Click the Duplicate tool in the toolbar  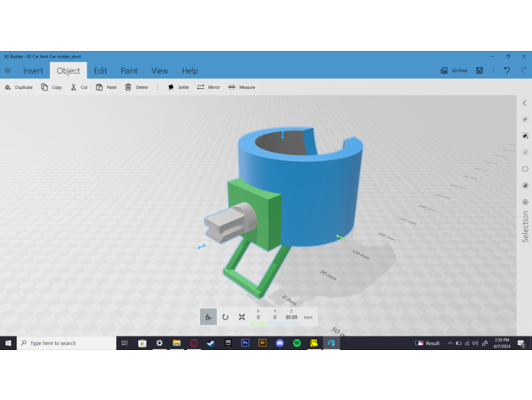click(x=19, y=87)
